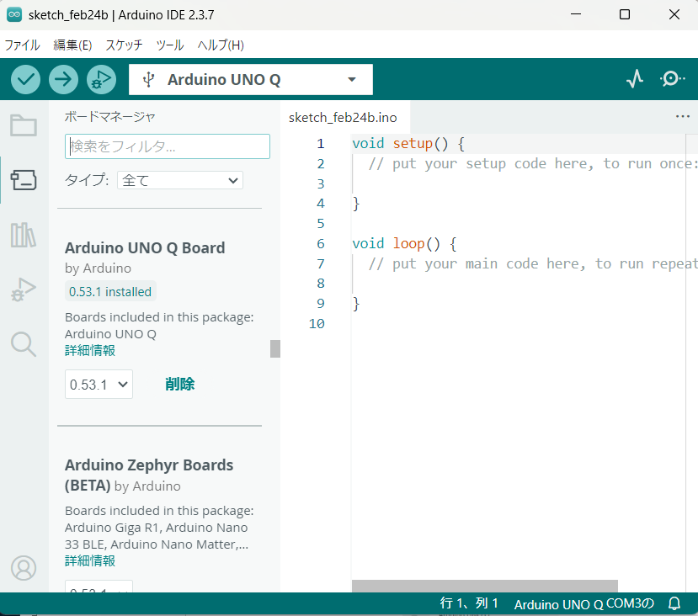
Task: Open the スケッチ menu
Action: [x=124, y=45]
